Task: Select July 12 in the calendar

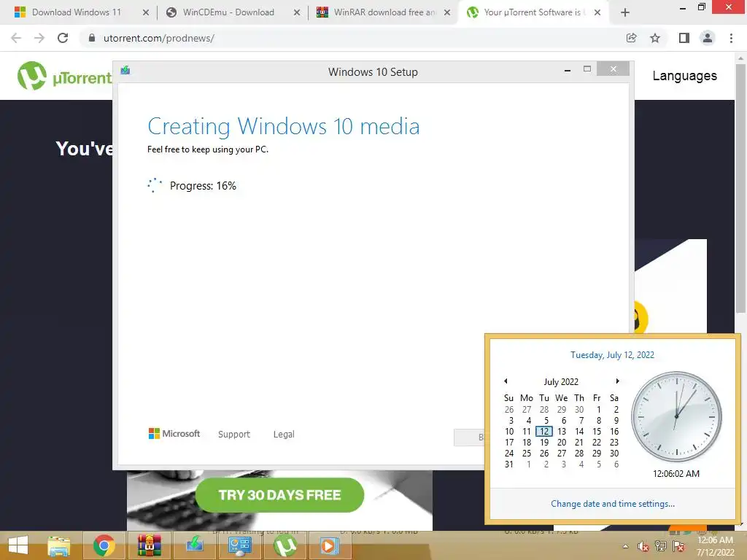Action: (544, 432)
